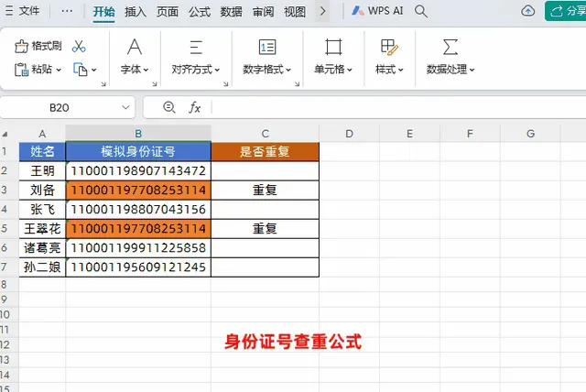This screenshot has width=586, height=392.
Task: Select cell containing 张飞
Action: (42, 209)
